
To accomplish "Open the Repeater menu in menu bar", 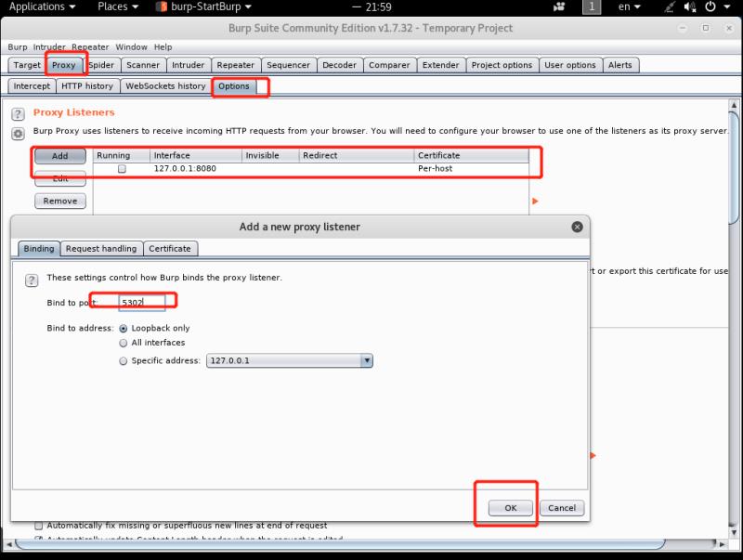I will [x=90, y=47].
